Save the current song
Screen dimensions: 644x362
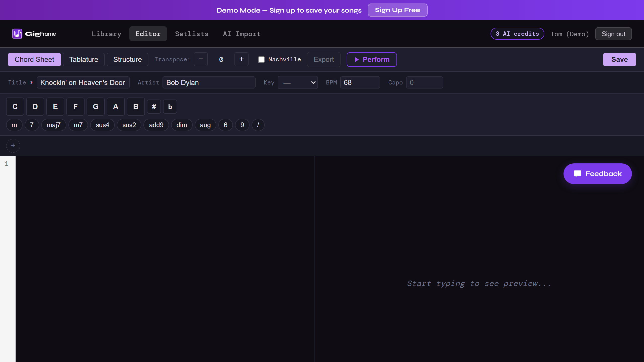619,59
